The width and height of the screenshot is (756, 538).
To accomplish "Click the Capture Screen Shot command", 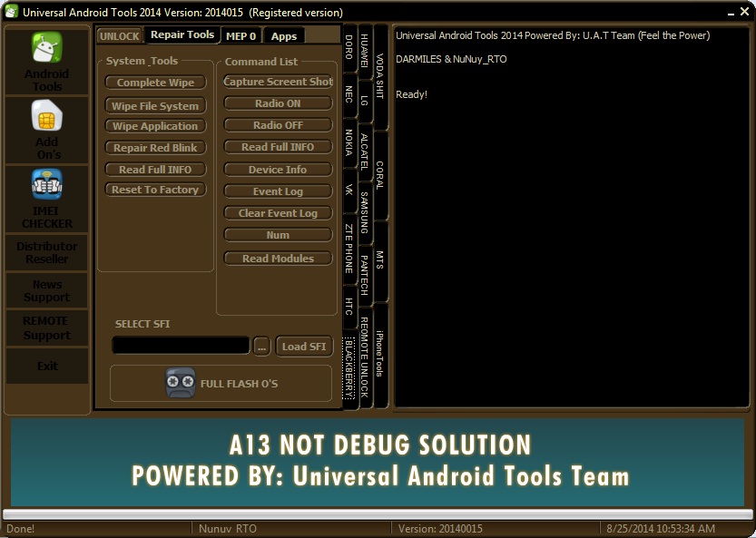I will click(x=278, y=82).
